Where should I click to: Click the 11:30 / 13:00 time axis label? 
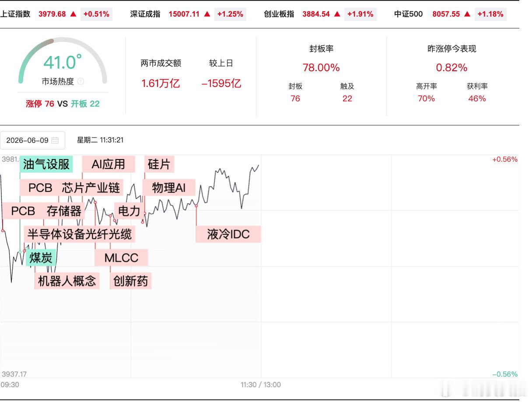[x=261, y=385]
